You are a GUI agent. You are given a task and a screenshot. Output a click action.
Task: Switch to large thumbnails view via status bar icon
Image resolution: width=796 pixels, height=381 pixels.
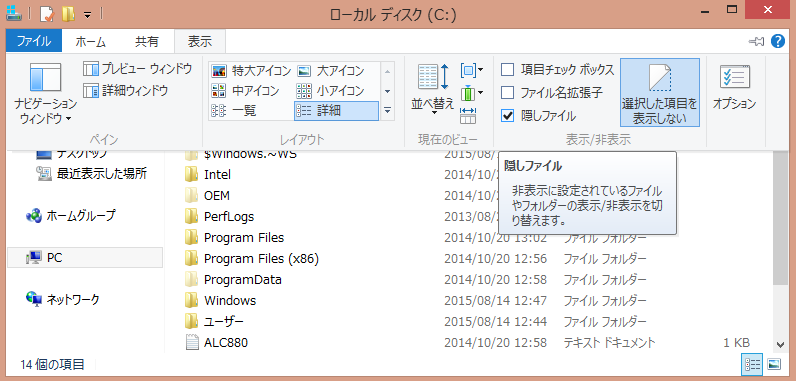[774, 364]
